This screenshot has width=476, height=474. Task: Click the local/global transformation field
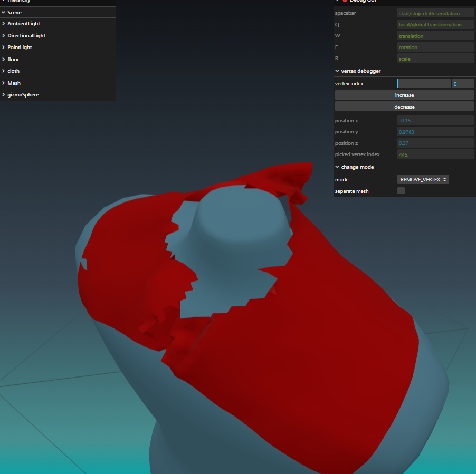click(x=435, y=25)
